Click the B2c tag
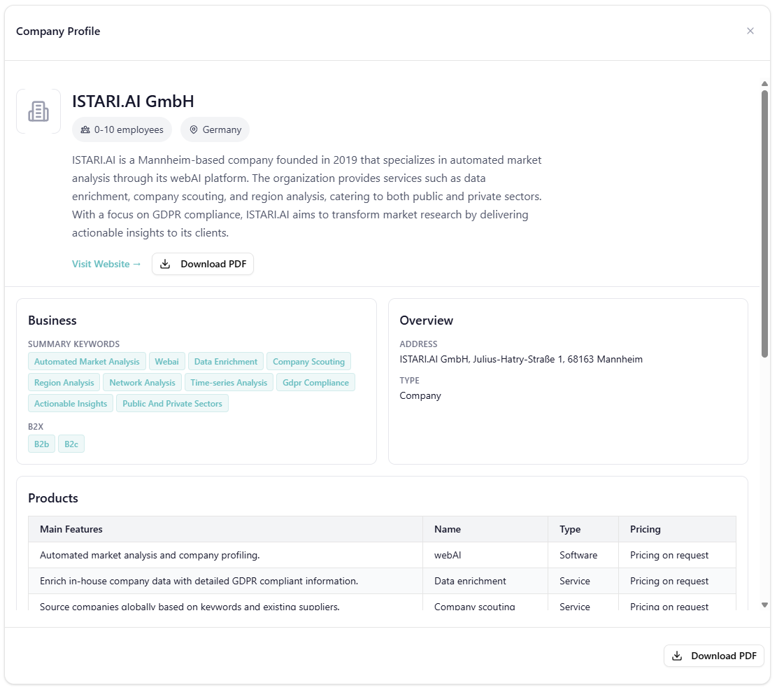Image resolution: width=784 pixels, height=690 pixels. pyautogui.click(x=71, y=444)
